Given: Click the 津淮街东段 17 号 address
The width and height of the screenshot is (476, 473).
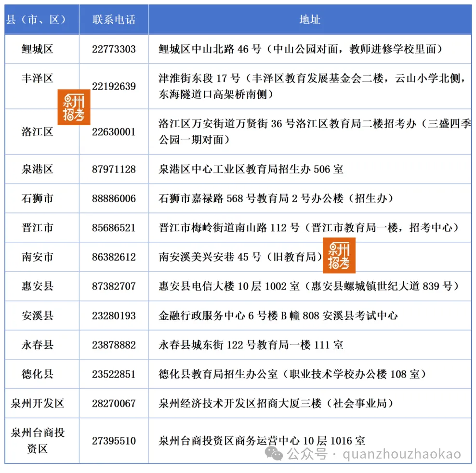Looking at the screenshot, I should (x=312, y=86).
